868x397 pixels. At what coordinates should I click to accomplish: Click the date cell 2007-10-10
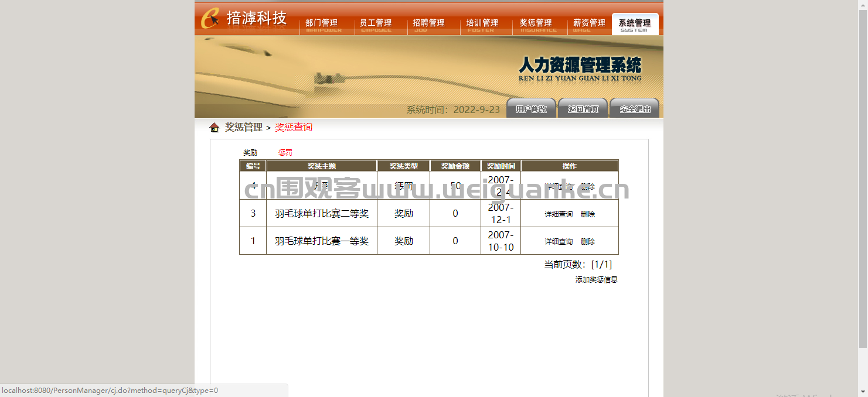(501, 241)
